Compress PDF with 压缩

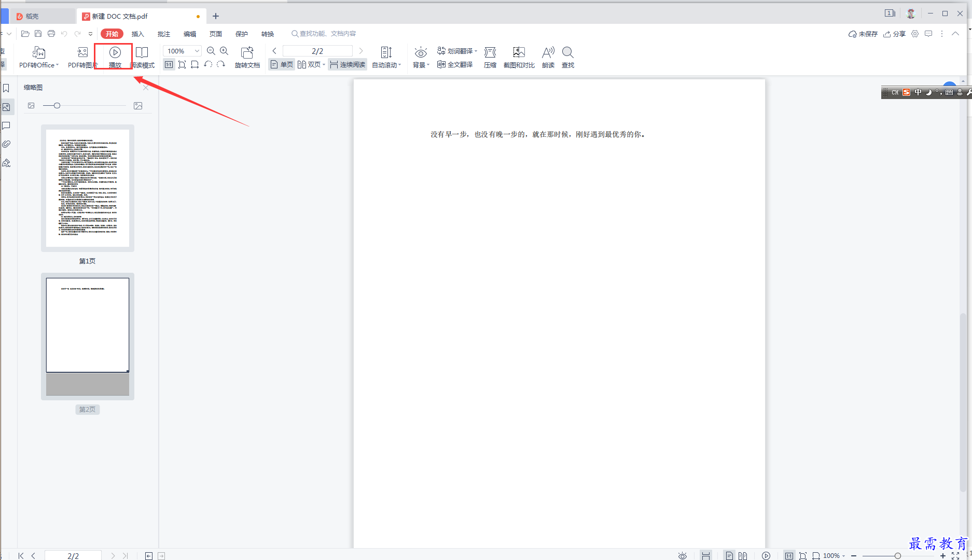[490, 57]
